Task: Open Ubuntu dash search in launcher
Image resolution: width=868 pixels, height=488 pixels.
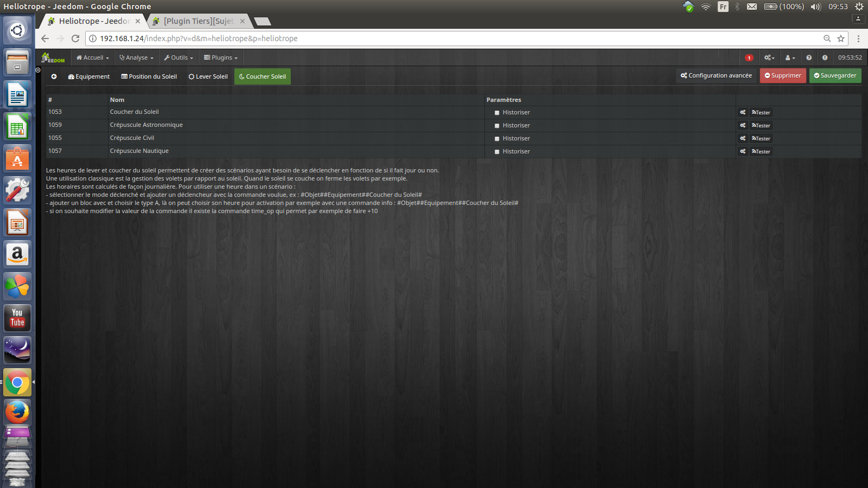Action: point(17,30)
